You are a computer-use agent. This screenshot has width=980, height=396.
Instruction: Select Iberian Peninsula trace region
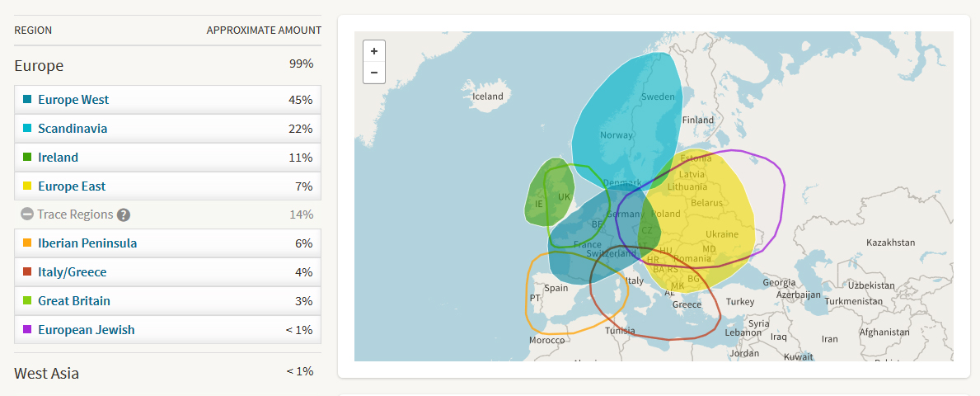point(87,243)
